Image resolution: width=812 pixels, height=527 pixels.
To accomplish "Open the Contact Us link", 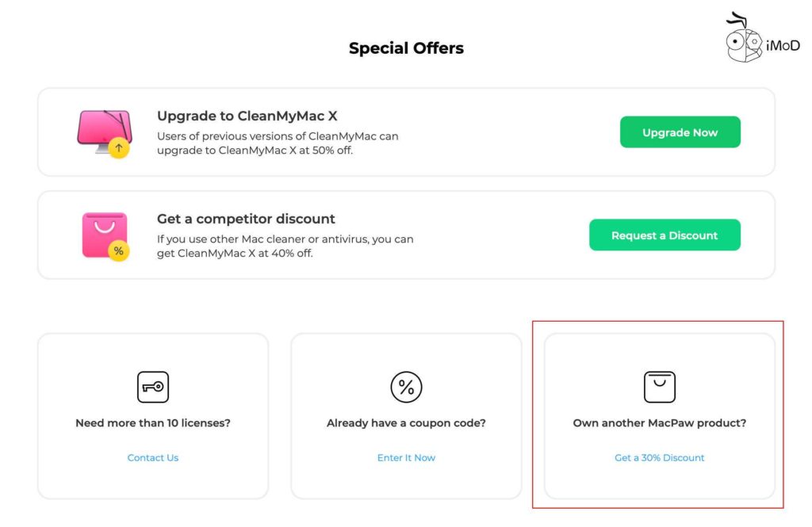I will pyautogui.click(x=153, y=457).
